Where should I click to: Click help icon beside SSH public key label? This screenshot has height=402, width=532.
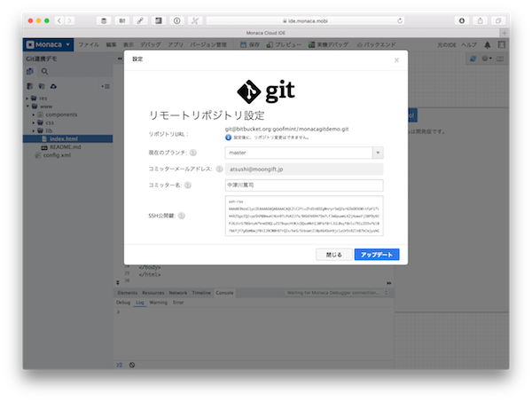182,216
